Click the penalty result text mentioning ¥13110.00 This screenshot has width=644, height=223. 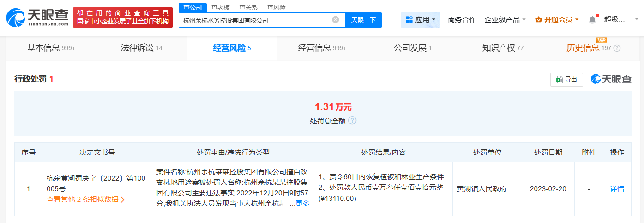pyautogui.click(x=382, y=188)
